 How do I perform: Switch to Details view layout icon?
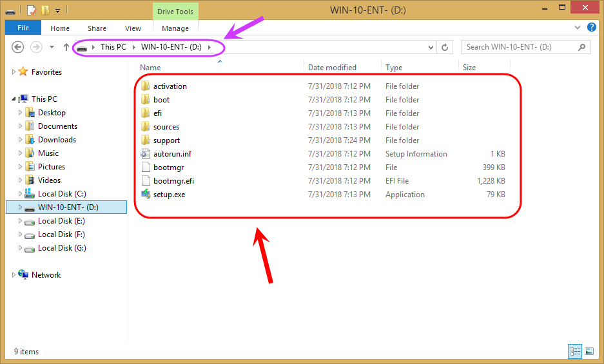[575, 351]
